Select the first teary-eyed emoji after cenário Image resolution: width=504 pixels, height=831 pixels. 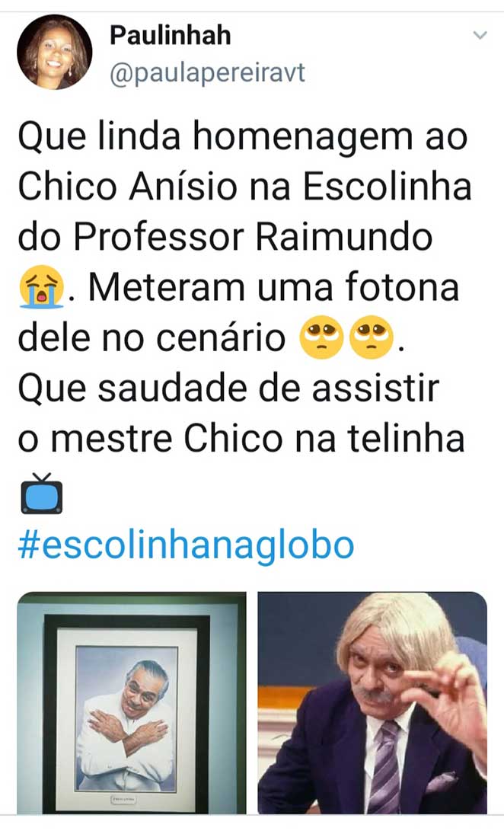[x=321, y=337]
